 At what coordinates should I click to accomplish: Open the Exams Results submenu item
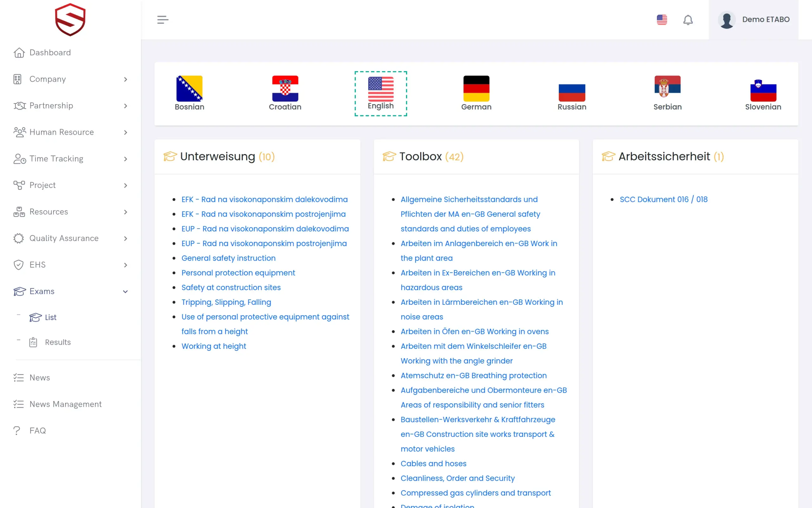[50, 342]
